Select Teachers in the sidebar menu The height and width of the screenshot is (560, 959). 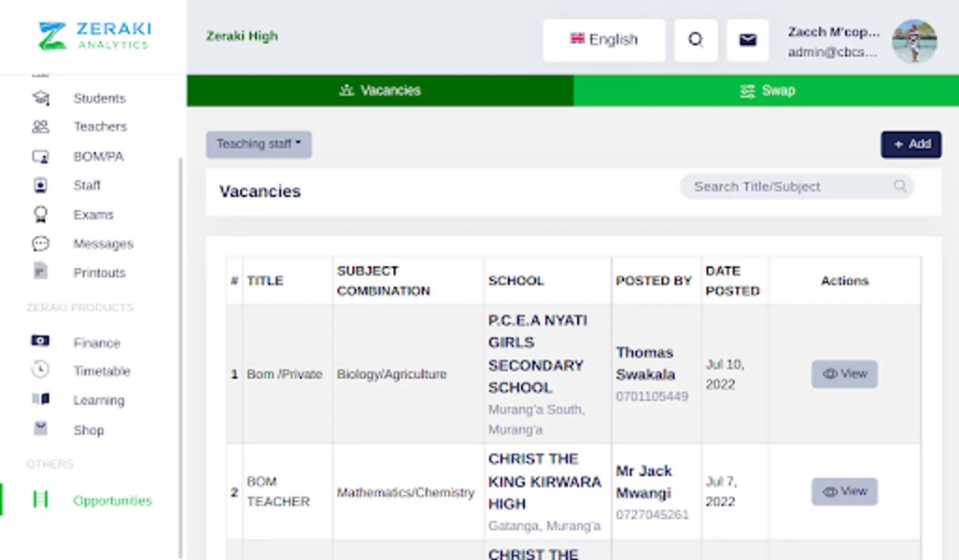[x=100, y=126]
